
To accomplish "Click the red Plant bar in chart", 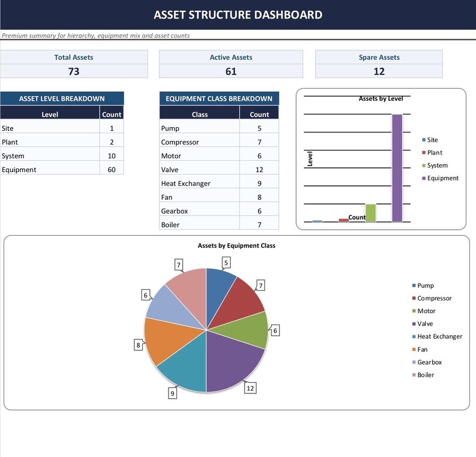I will click(344, 220).
